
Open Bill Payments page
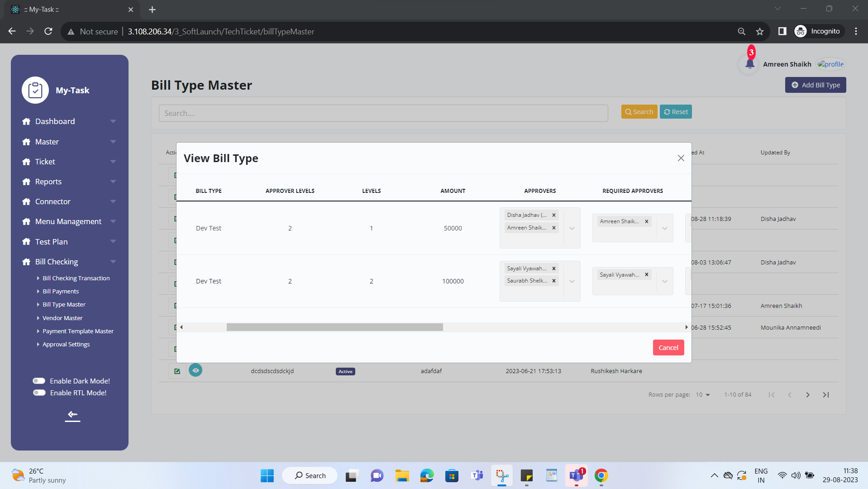(61, 292)
